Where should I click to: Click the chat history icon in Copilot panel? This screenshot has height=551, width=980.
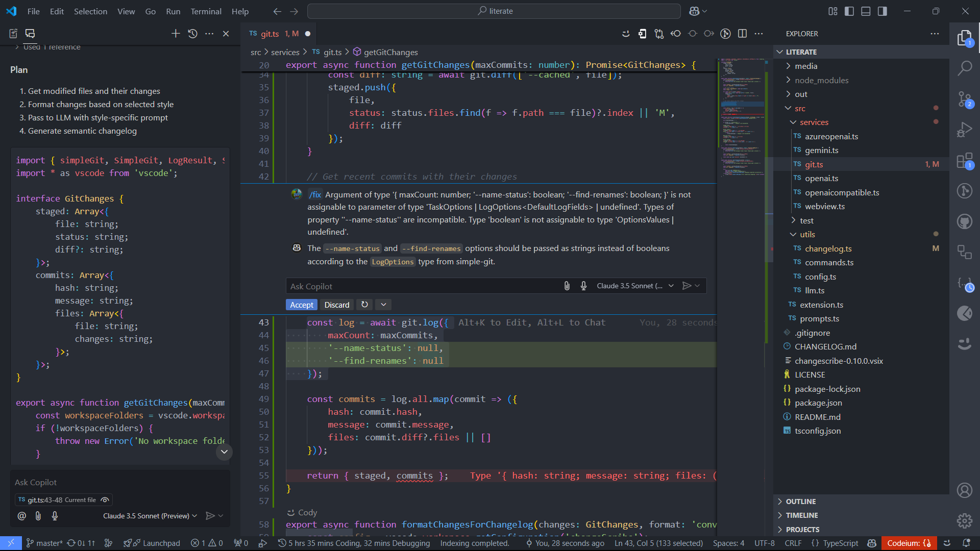click(192, 34)
